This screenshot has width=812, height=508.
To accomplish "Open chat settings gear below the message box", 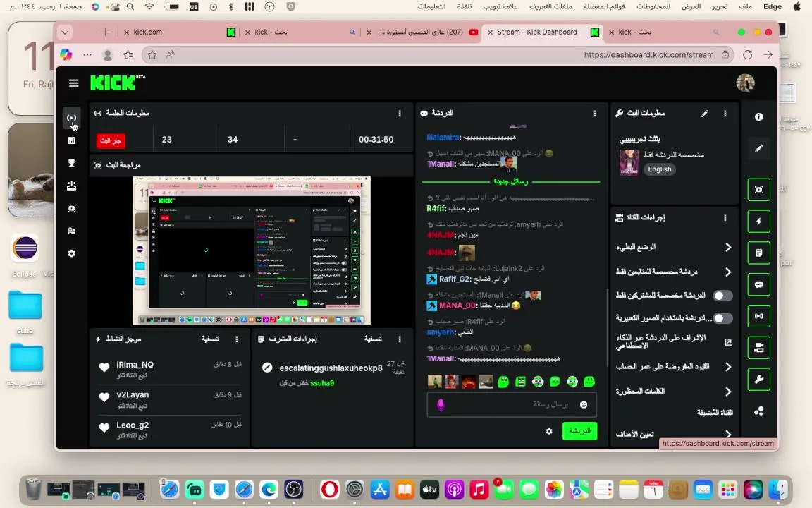I will (x=549, y=431).
